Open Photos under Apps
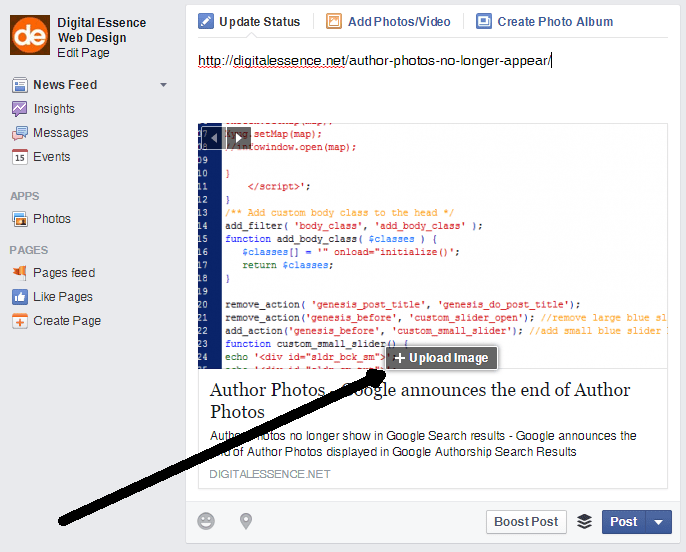 coord(52,219)
